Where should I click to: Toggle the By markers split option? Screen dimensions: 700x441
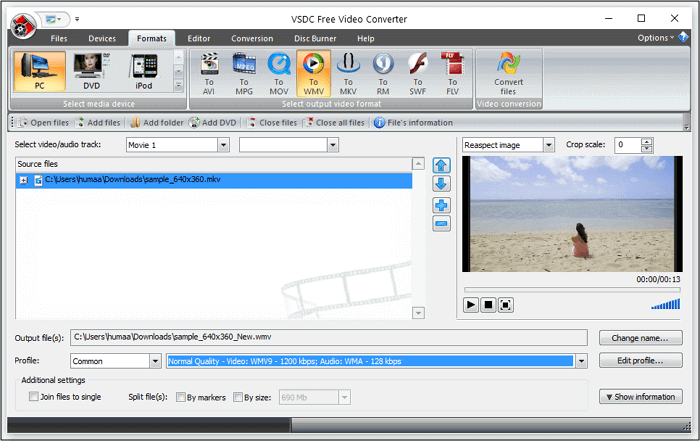pyautogui.click(x=181, y=397)
